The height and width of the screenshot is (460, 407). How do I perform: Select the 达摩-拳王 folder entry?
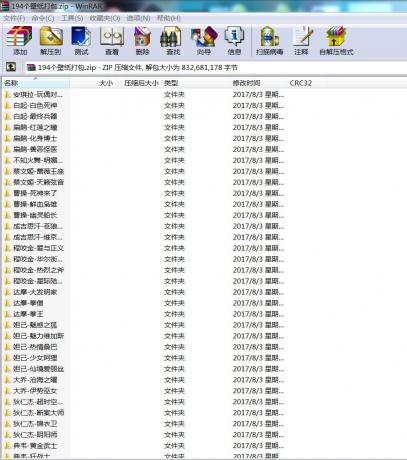click(28, 314)
